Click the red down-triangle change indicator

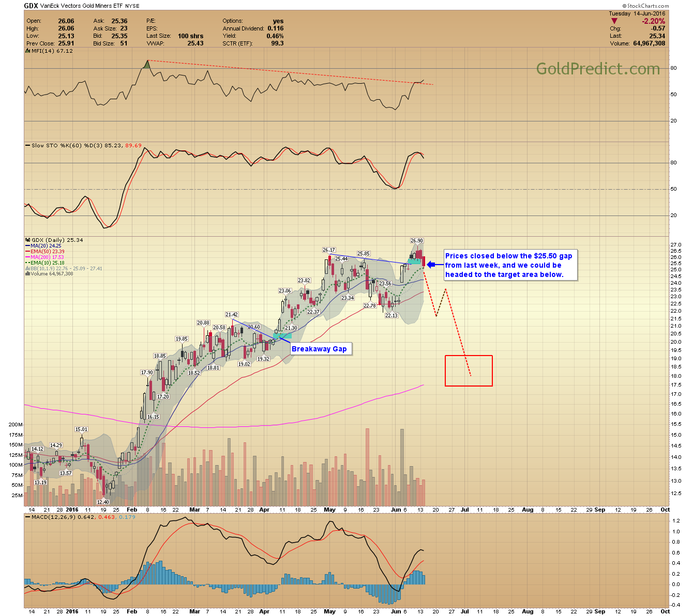(x=614, y=21)
